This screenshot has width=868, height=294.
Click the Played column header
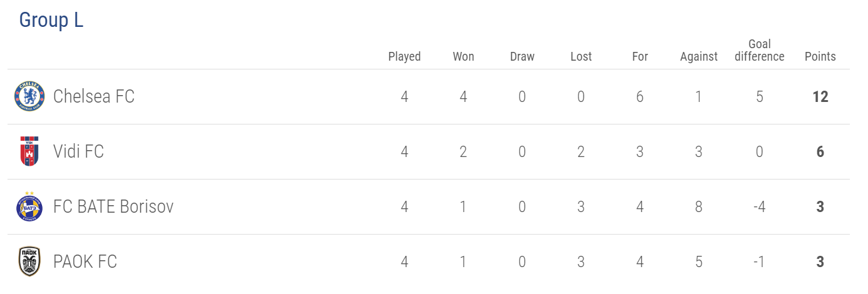(405, 56)
